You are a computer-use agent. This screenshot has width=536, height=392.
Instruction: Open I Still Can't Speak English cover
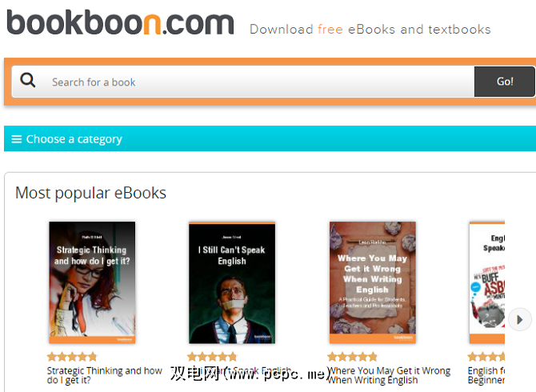(232, 282)
